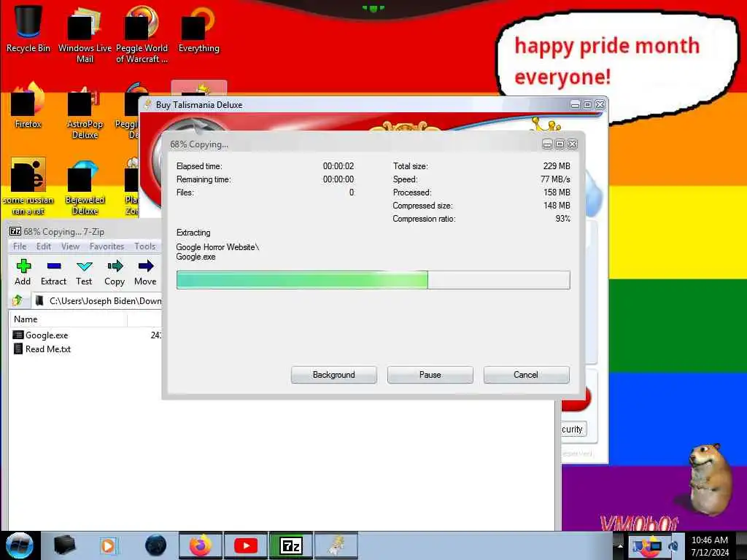Click the extraction progress bar

[373, 280]
